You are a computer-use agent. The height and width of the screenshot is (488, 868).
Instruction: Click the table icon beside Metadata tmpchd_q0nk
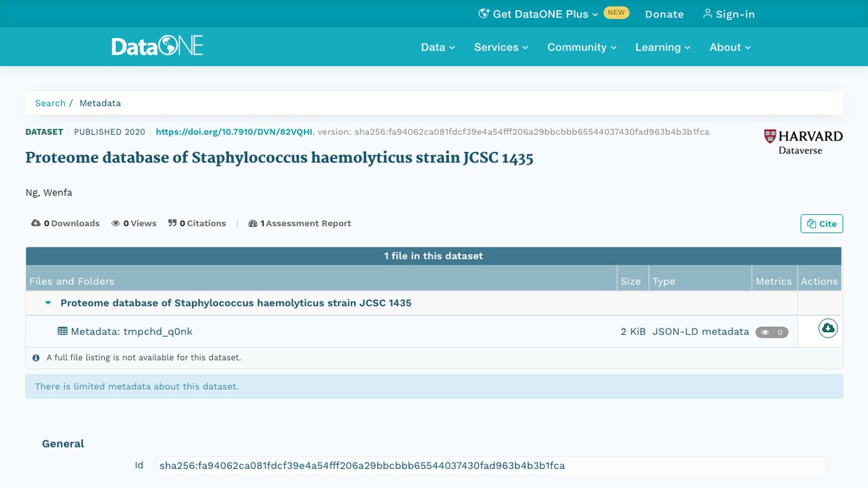tap(62, 331)
